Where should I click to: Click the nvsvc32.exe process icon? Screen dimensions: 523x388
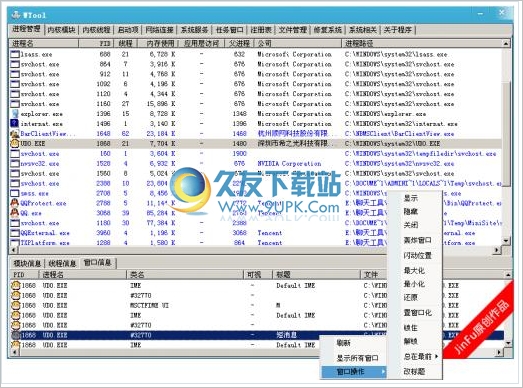tap(15, 163)
